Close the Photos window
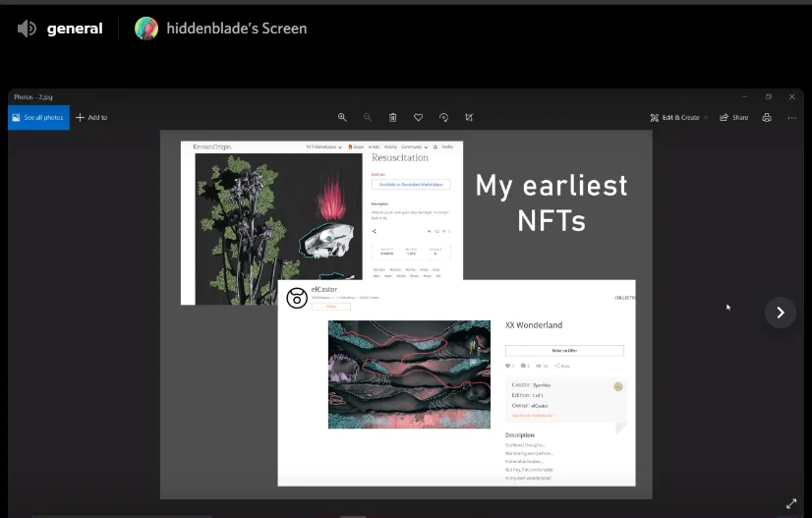Screen dimensions: 812x518 (791, 97)
